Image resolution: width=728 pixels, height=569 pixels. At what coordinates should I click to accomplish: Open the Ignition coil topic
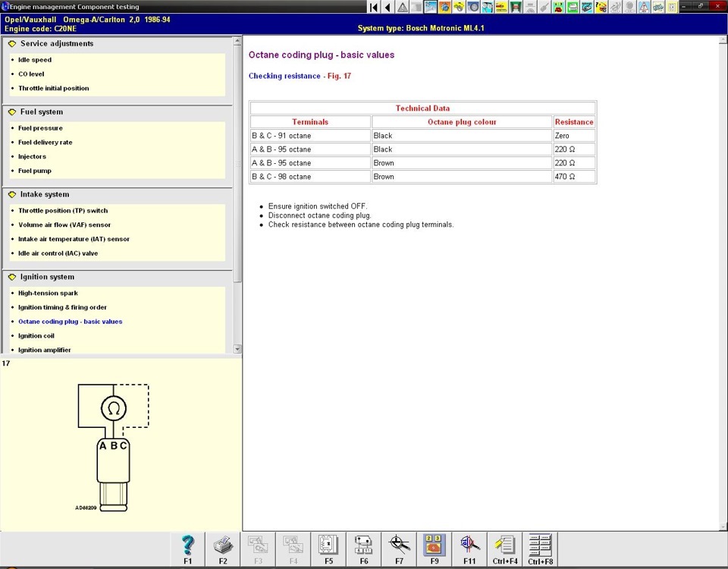coord(36,336)
